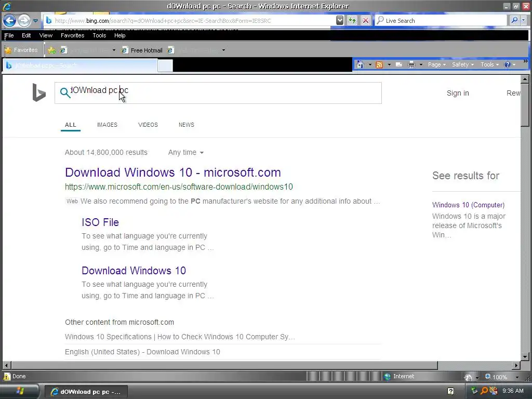Click the Bing logo
The width and height of the screenshot is (532, 399).
[39, 92]
